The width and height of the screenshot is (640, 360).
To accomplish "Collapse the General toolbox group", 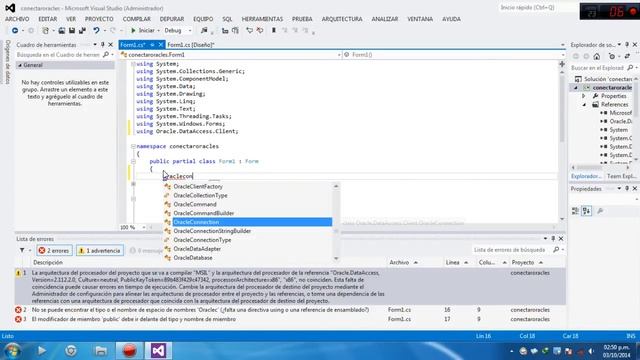I will 20,65.
